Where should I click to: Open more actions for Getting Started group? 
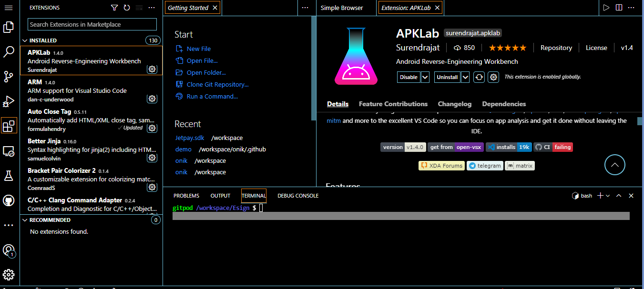click(x=305, y=8)
